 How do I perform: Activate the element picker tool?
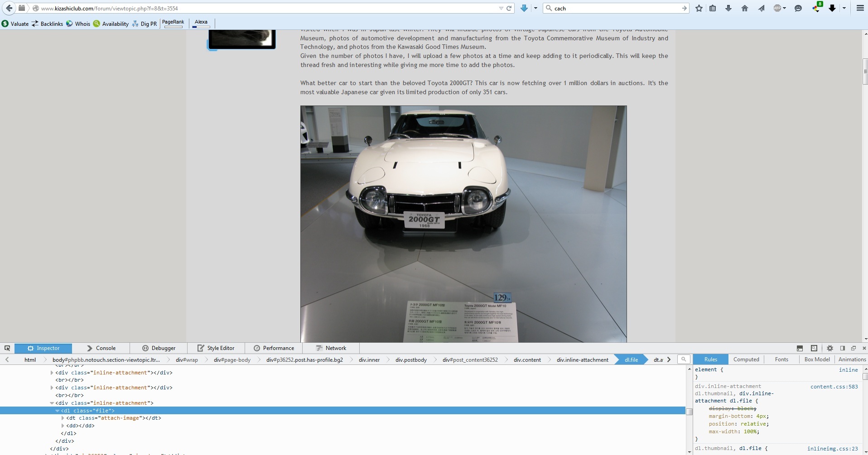[x=7, y=348]
